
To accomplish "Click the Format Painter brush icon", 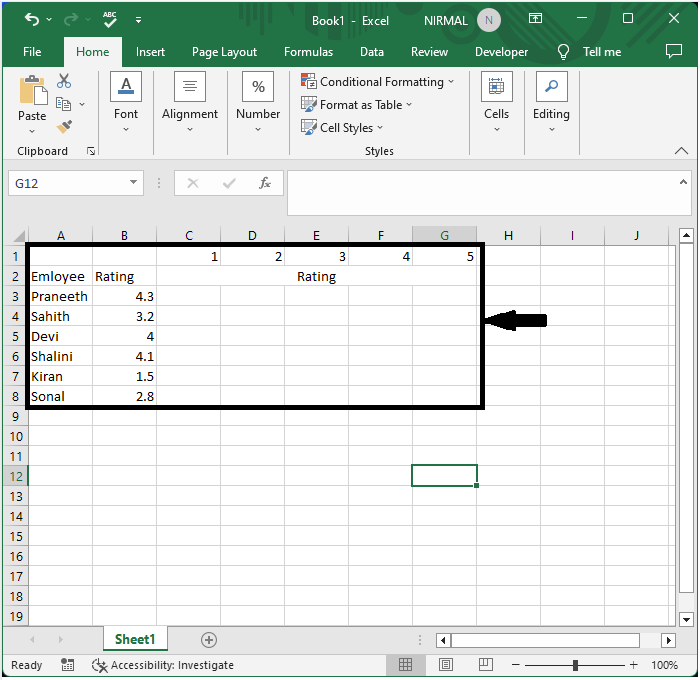I will coord(64,127).
